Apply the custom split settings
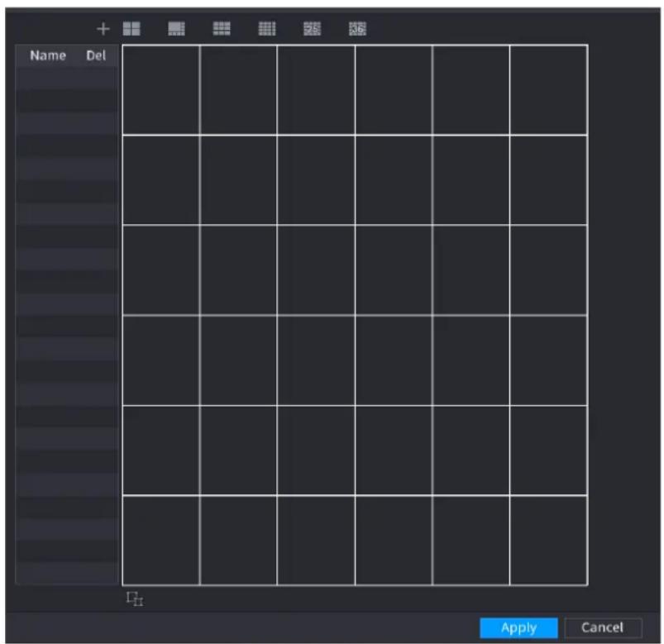The height and width of the screenshot is (644, 664). (x=518, y=627)
